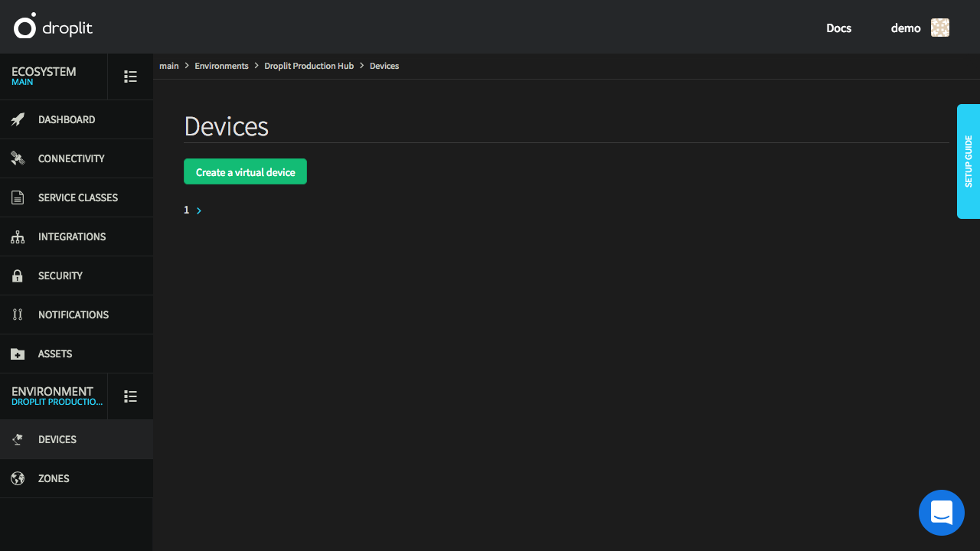Open the Connectivity menu item
This screenshot has height=551, width=980.
(x=77, y=158)
